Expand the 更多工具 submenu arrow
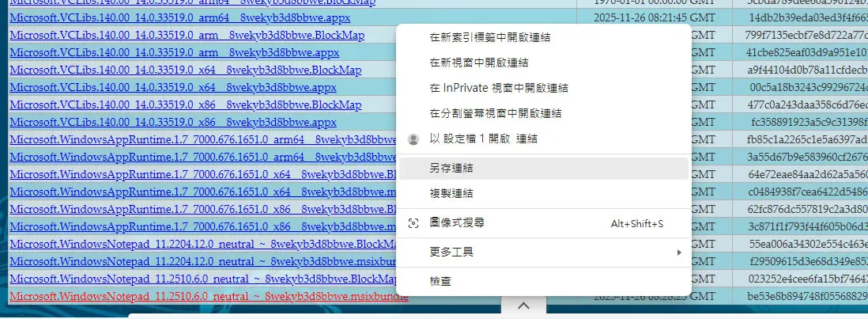The width and height of the screenshot is (868, 319). coord(679,253)
